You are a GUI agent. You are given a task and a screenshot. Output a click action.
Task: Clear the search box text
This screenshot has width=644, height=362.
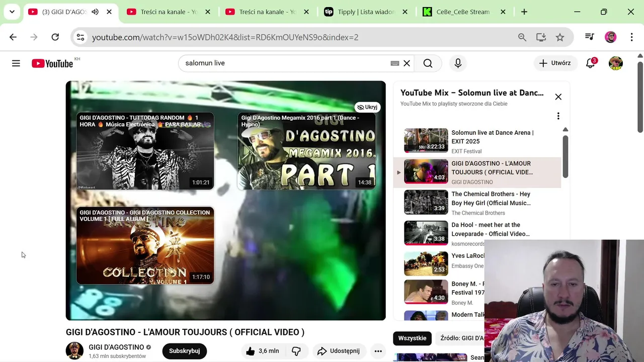tap(407, 63)
